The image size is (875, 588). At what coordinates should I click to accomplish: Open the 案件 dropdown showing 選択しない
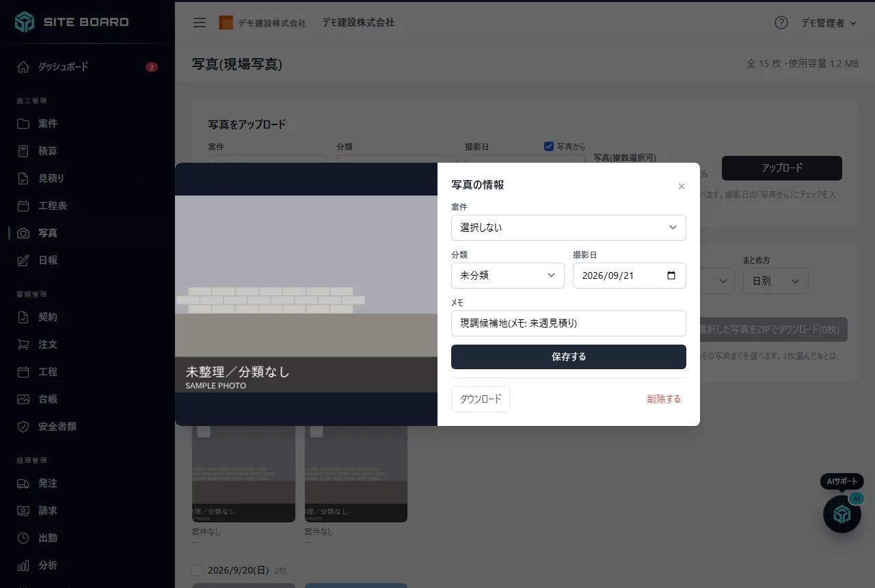pyautogui.click(x=569, y=228)
